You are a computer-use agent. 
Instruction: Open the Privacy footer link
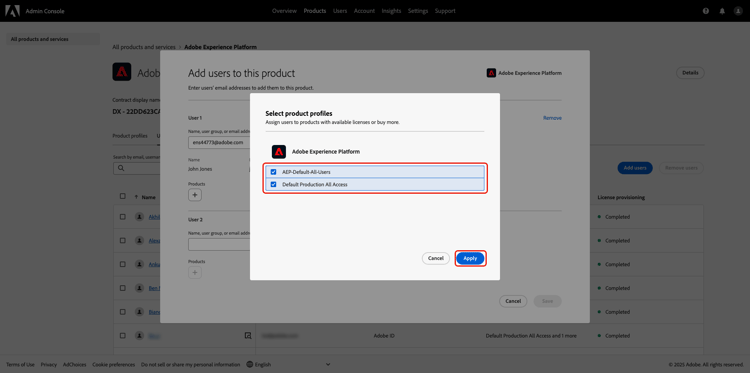(49, 364)
